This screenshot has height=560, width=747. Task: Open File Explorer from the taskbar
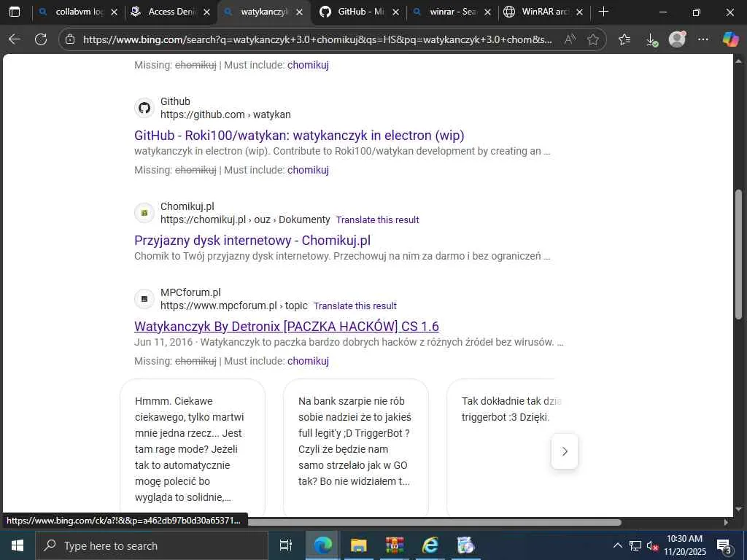[359, 545]
